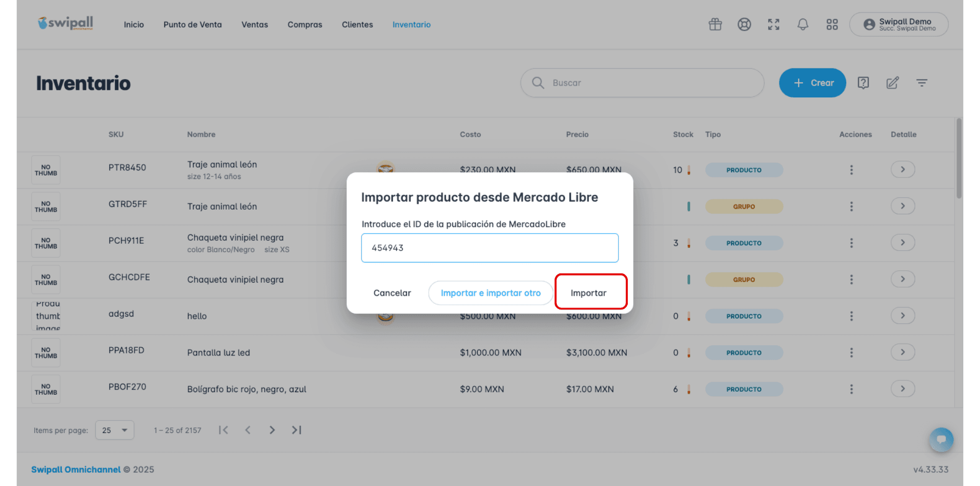Viewport: 980px width, 486px height.
Task: Click the Tipo column header
Action: coord(713,135)
